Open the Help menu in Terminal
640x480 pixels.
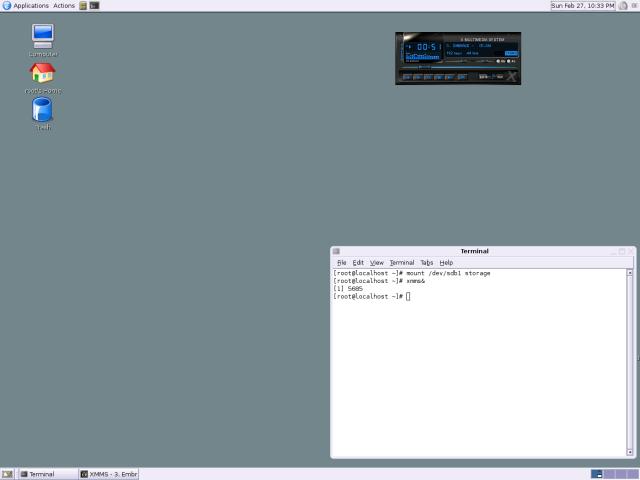pos(446,262)
